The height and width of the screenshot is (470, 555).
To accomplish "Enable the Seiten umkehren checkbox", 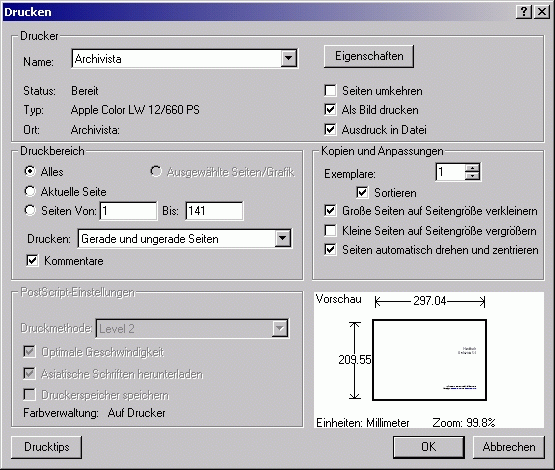I will click(x=330, y=91).
